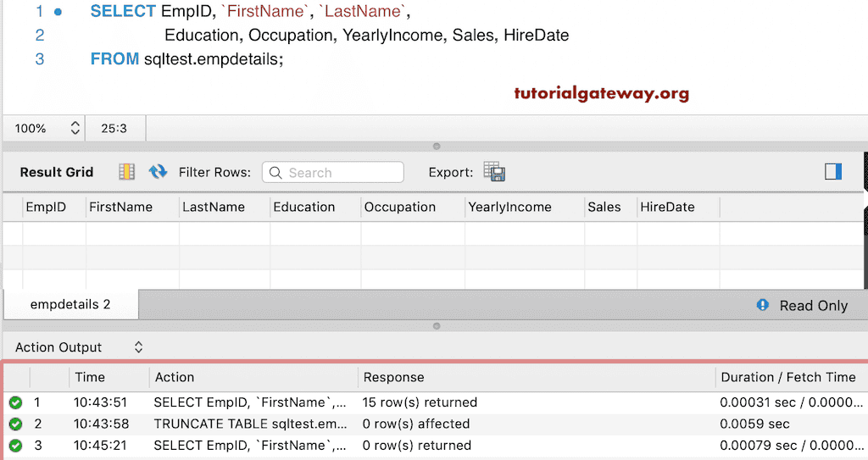Switch to empdetails 2 result tab

pos(70,304)
